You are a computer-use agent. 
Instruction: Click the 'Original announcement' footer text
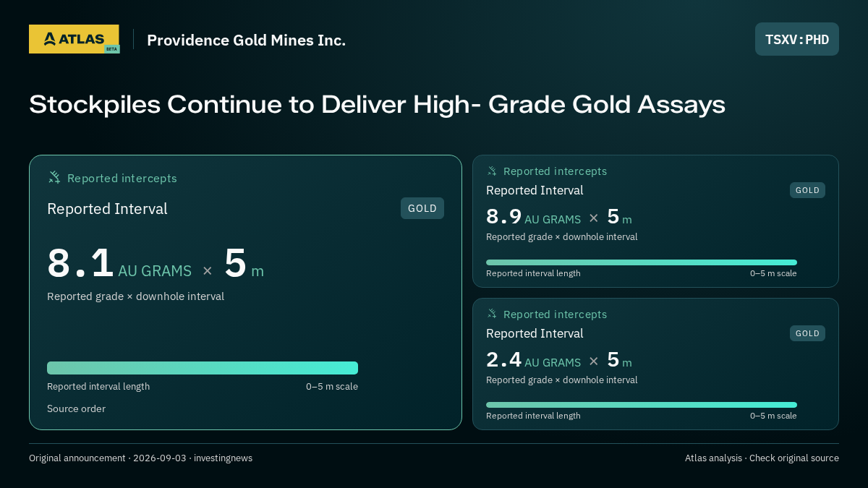[140, 458]
